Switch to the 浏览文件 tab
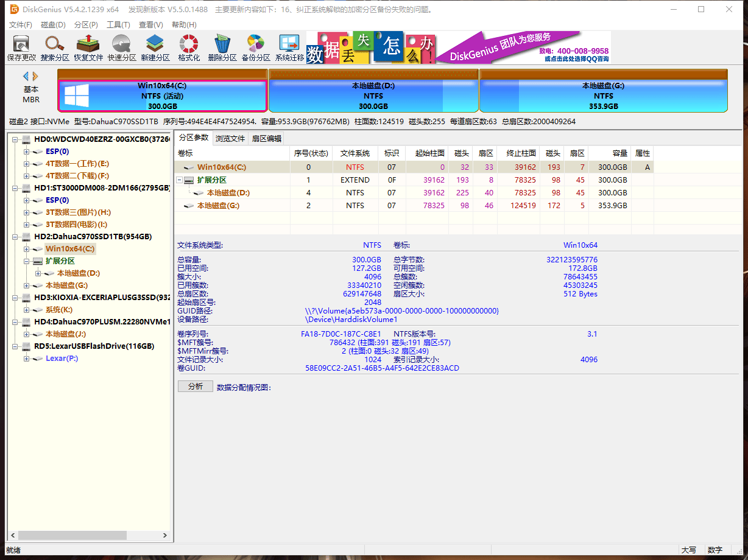The width and height of the screenshot is (748, 560). pyautogui.click(x=230, y=139)
